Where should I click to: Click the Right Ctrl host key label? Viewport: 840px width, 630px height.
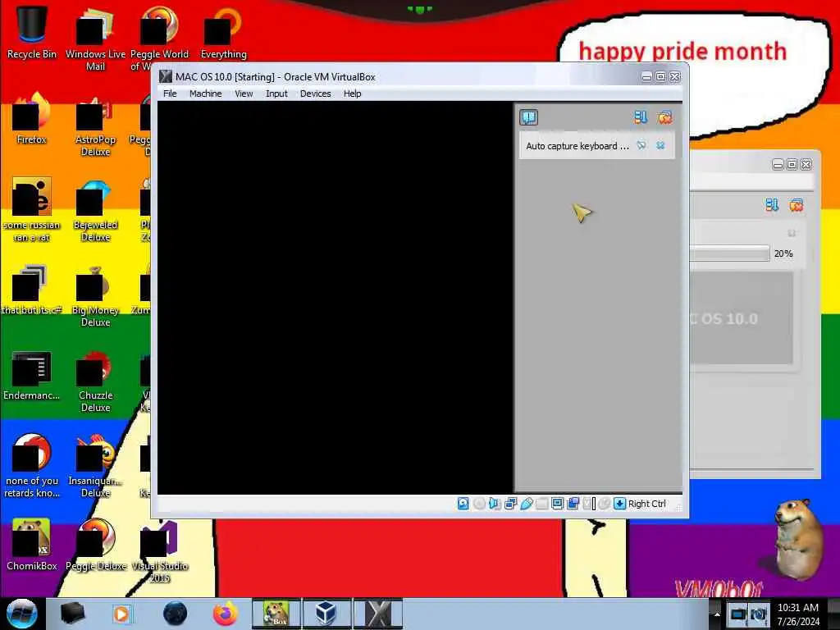[647, 504]
